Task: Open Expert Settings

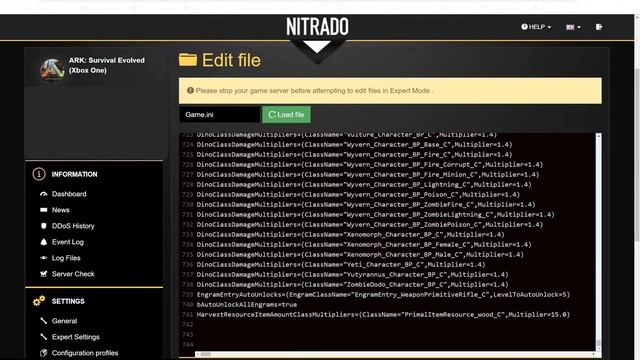Action: (x=76, y=337)
